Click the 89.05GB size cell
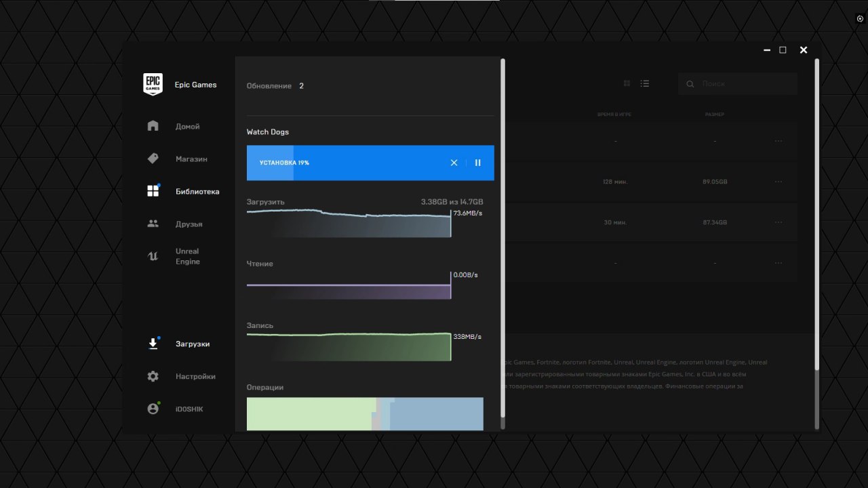 [x=715, y=182]
